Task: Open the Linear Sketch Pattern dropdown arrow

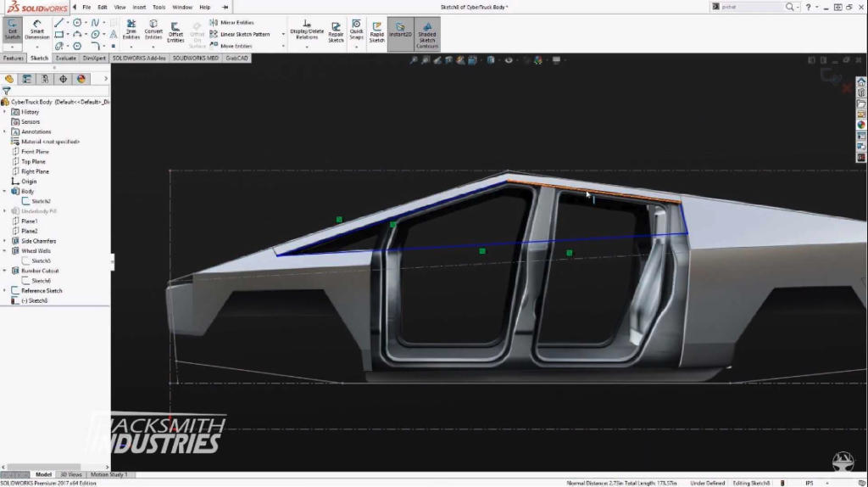Action: pos(283,34)
